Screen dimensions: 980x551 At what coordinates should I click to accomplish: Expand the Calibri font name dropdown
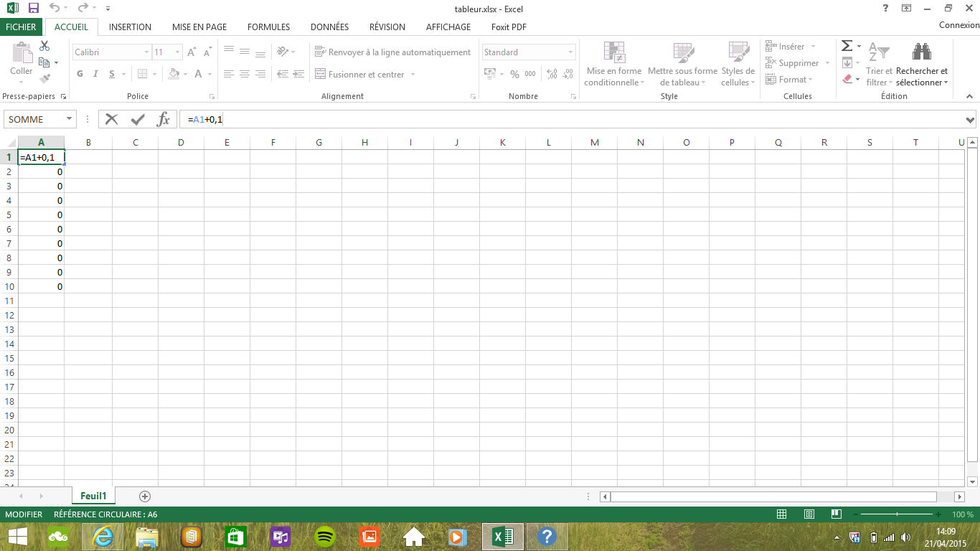[146, 52]
